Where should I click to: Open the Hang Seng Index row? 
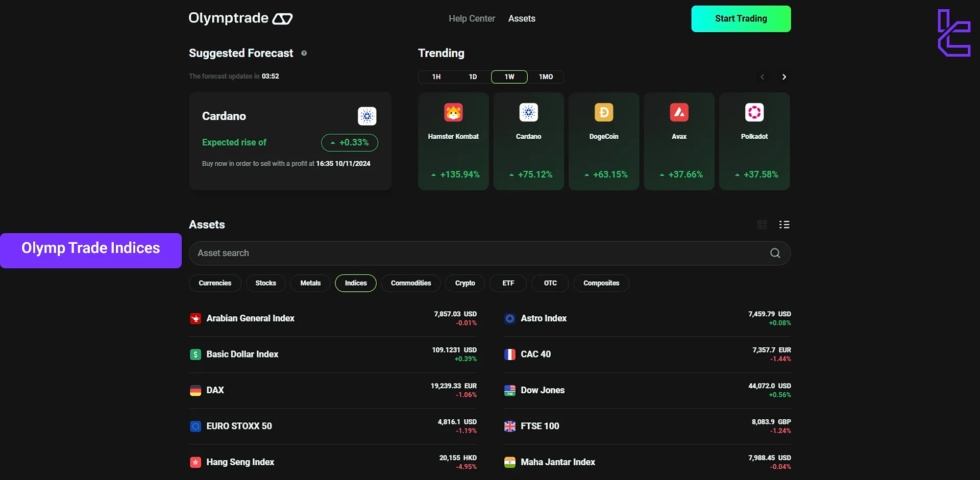tap(333, 463)
